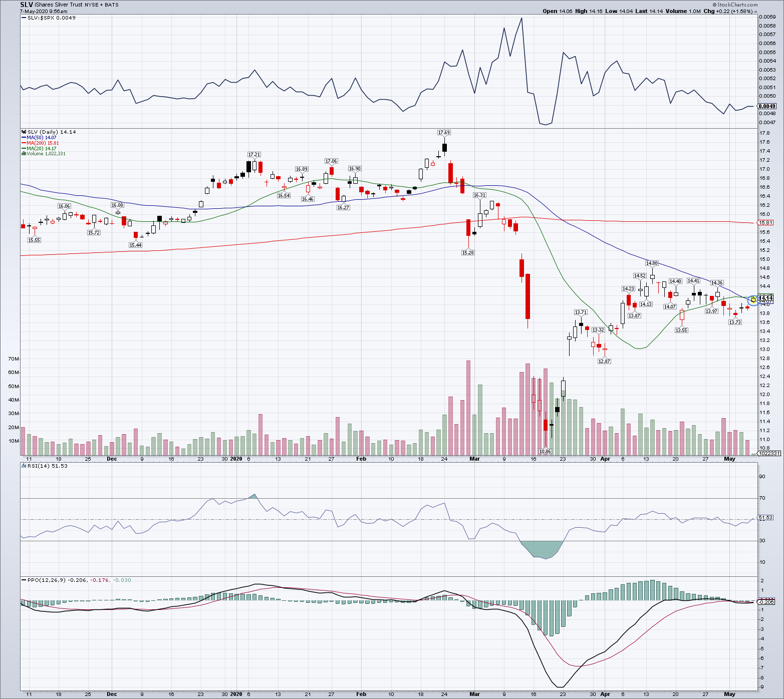This screenshot has width=784, height=699.
Task: Click the 14.52 price label
Action: tap(640, 276)
